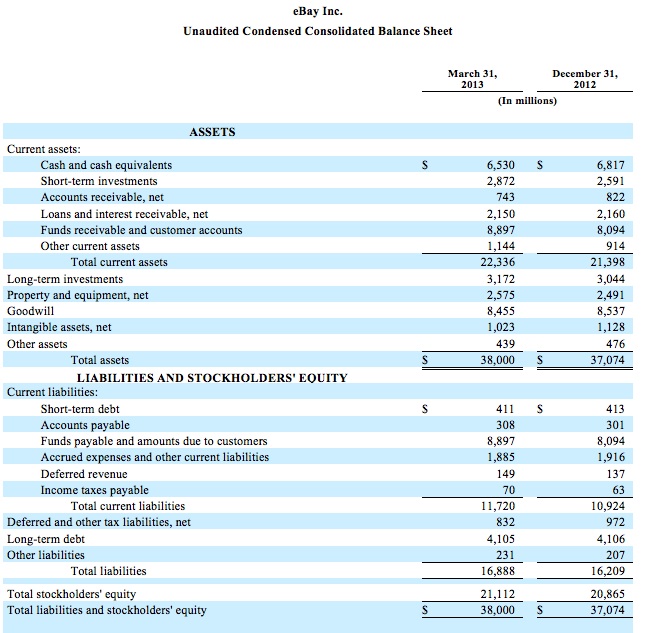Select 'Funds payable and amounts due to customers'
Image resolution: width=645 pixels, height=633 pixels.
[154, 441]
